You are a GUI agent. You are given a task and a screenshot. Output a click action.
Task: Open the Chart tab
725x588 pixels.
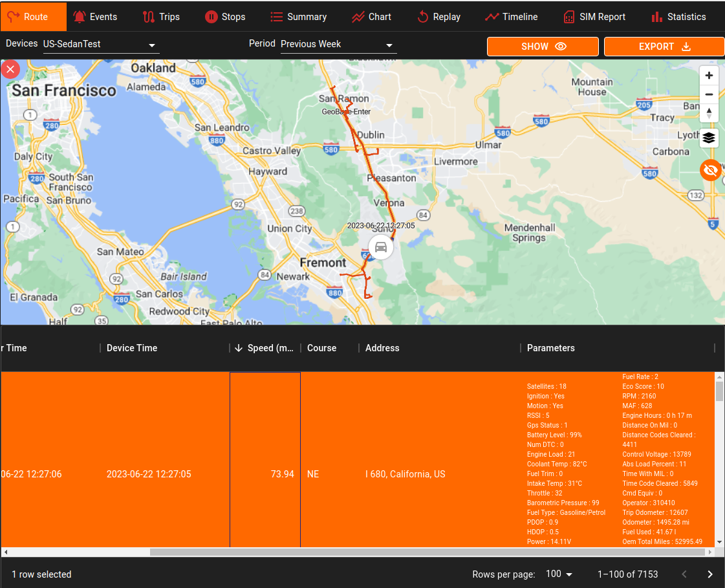371,17
